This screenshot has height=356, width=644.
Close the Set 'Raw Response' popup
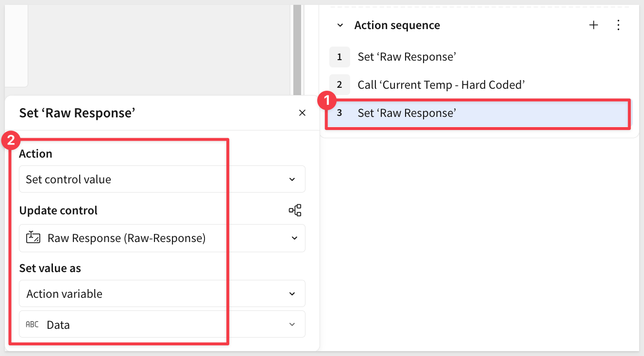[302, 113]
